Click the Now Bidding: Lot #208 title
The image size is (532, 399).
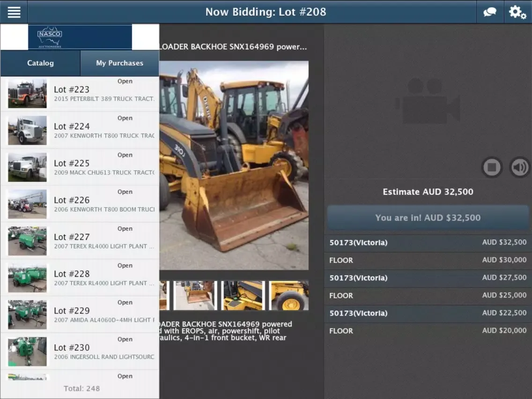(266, 12)
